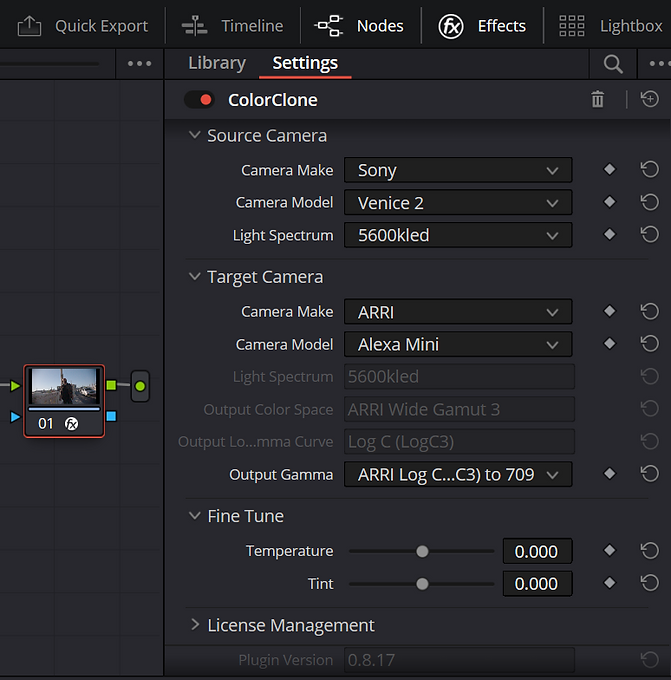
Task: Click keyframe diamond for Source Camera Model
Action: click(x=610, y=202)
